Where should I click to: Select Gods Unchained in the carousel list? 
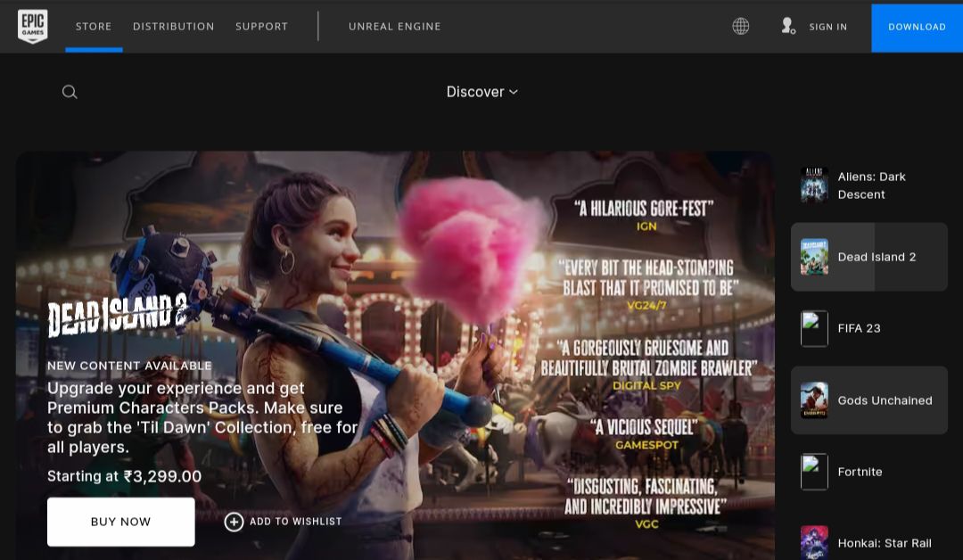(869, 400)
